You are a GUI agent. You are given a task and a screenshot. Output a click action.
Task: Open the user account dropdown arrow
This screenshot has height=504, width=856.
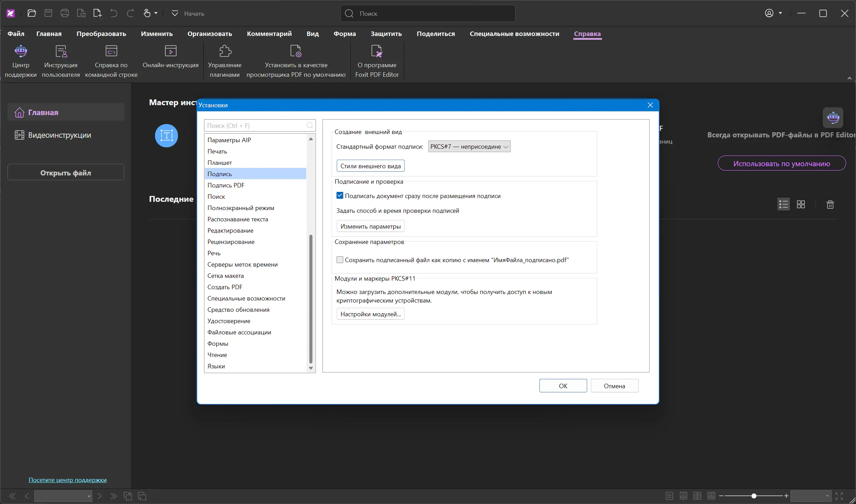[781, 13]
